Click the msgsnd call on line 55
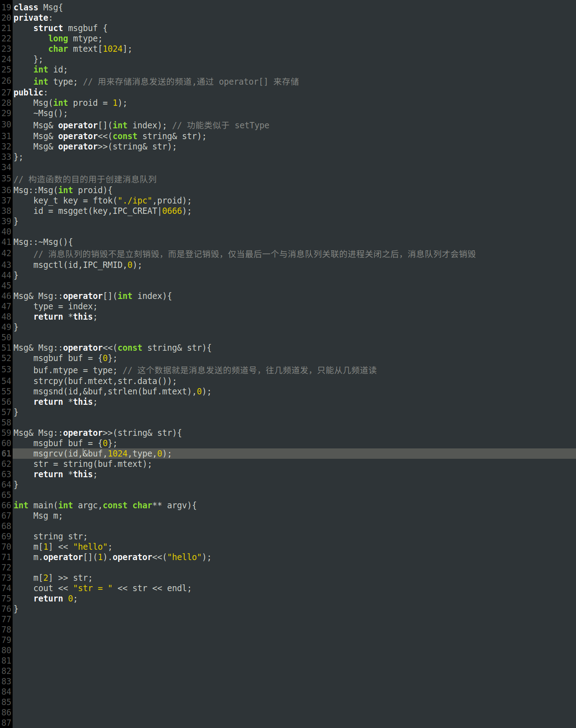The height and width of the screenshot is (728, 576). coord(122,391)
